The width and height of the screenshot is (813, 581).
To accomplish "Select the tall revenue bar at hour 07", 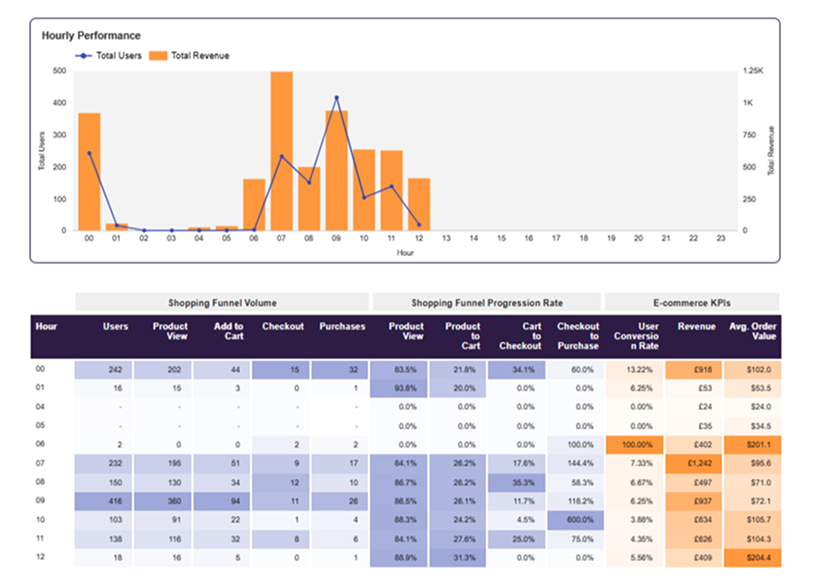I will [281, 150].
